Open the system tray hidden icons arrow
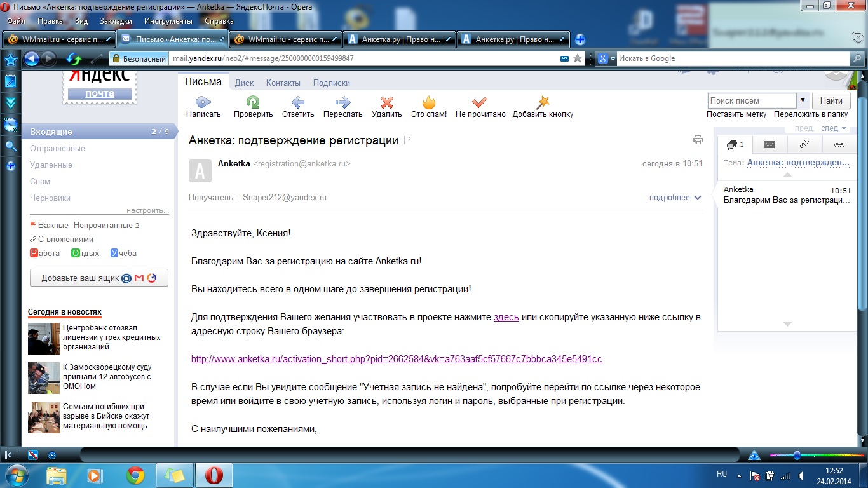Image resolution: width=868 pixels, height=488 pixels. (x=740, y=475)
